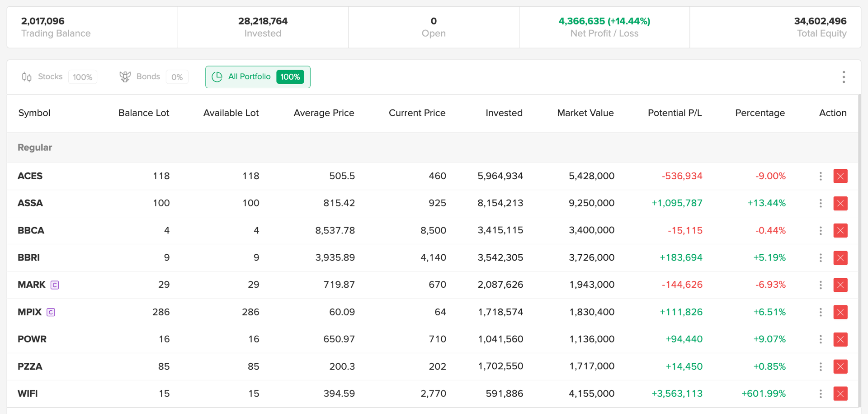Click the purple C badge next to MARK
The image size is (868, 414).
click(x=55, y=285)
